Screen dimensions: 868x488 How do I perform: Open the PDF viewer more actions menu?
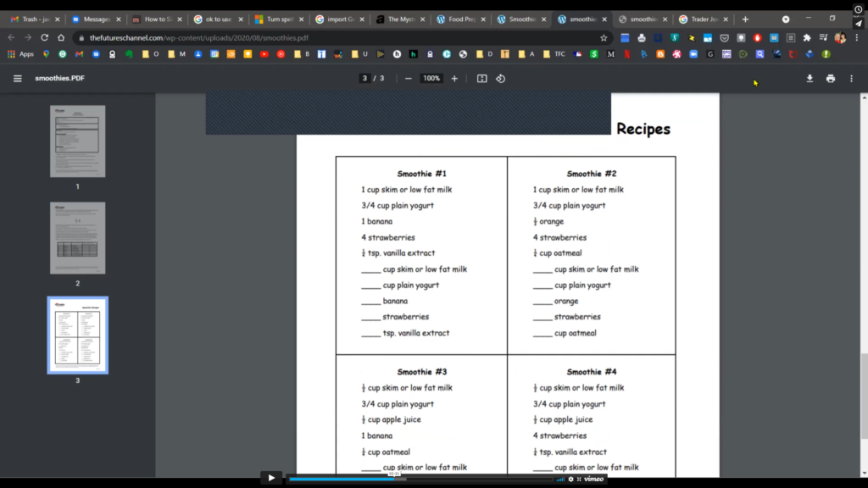tap(851, 79)
